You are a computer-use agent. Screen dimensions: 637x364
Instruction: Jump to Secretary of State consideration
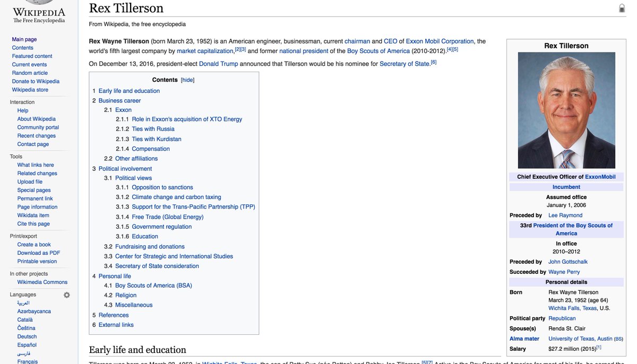point(157,266)
